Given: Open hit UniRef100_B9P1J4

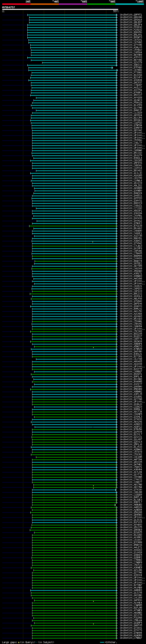Looking at the screenshot, I should click(x=131, y=376).
